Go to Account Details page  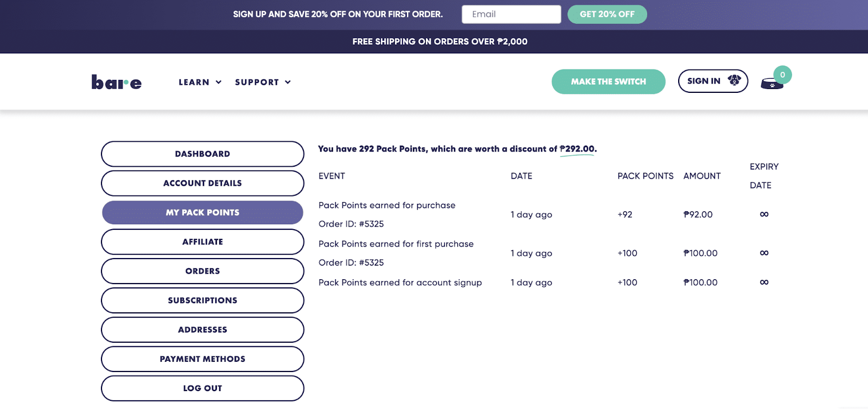coord(202,183)
